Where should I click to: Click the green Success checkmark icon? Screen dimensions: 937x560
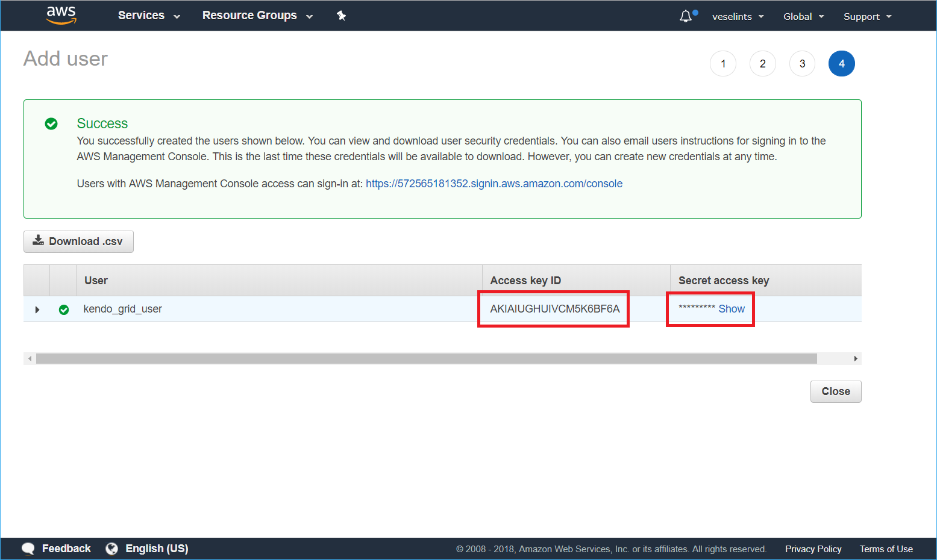51,123
